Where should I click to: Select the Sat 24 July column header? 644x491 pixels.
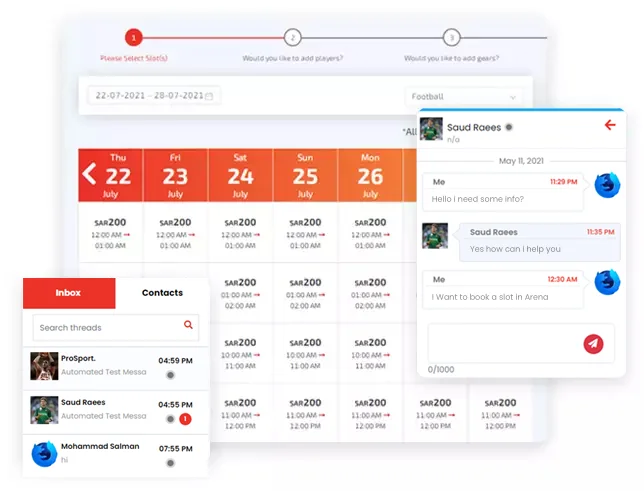click(x=240, y=175)
